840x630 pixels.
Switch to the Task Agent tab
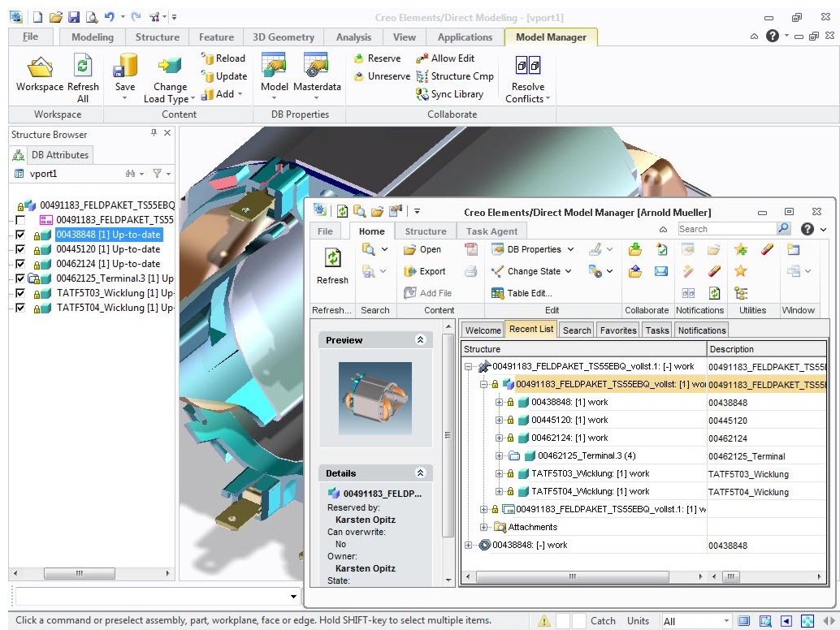click(x=491, y=231)
